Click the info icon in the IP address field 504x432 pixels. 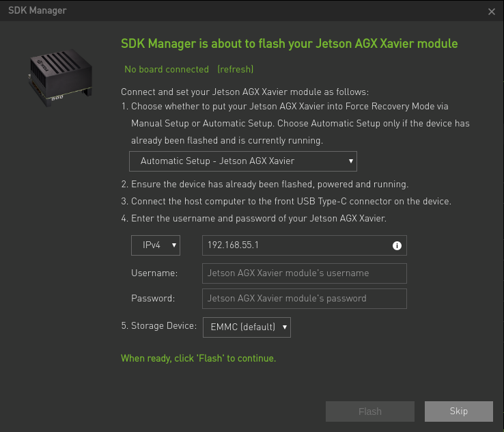point(397,245)
